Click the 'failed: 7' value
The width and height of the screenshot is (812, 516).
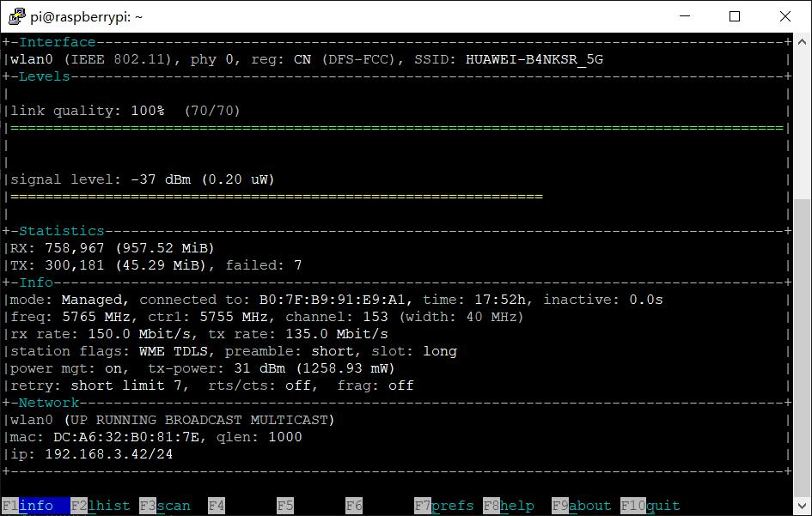[264, 265]
